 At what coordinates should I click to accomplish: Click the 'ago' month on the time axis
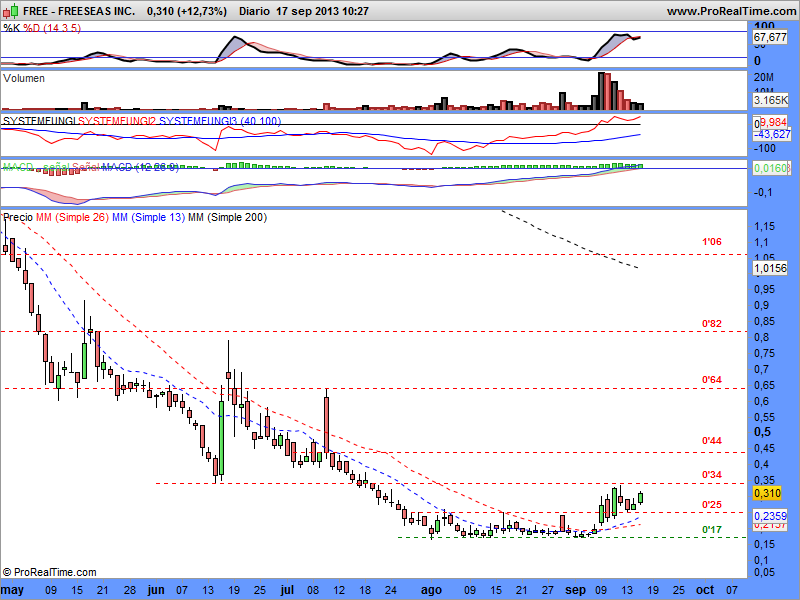coord(431,590)
